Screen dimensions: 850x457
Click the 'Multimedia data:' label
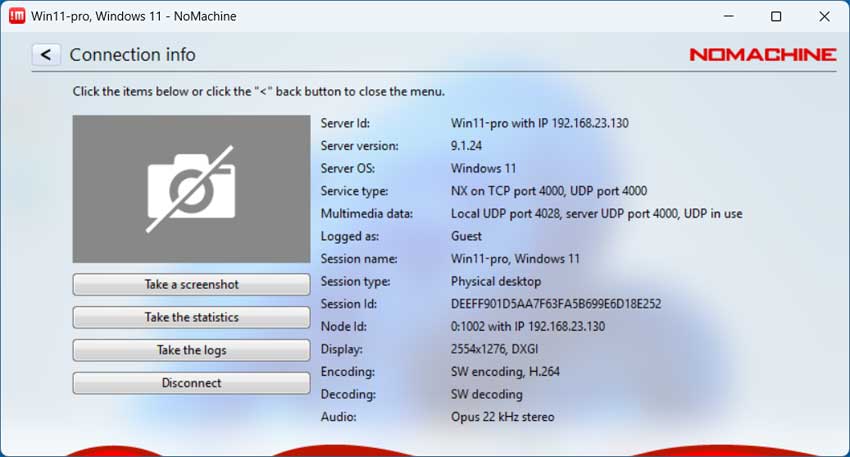click(x=366, y=214)
